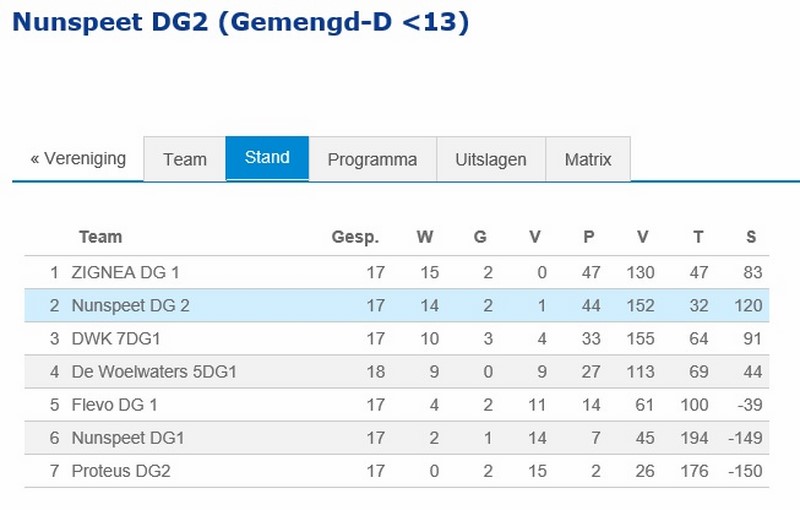The width and height of the screenshot is (800, 510).
Task: Switch to the Programma tab
Action: pos(372,159)
